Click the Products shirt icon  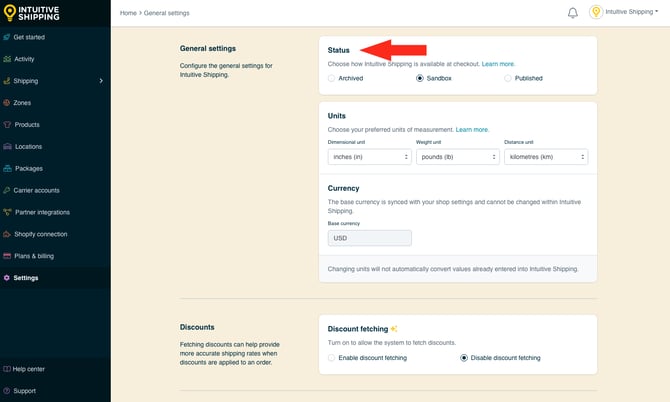coord(7,124)
